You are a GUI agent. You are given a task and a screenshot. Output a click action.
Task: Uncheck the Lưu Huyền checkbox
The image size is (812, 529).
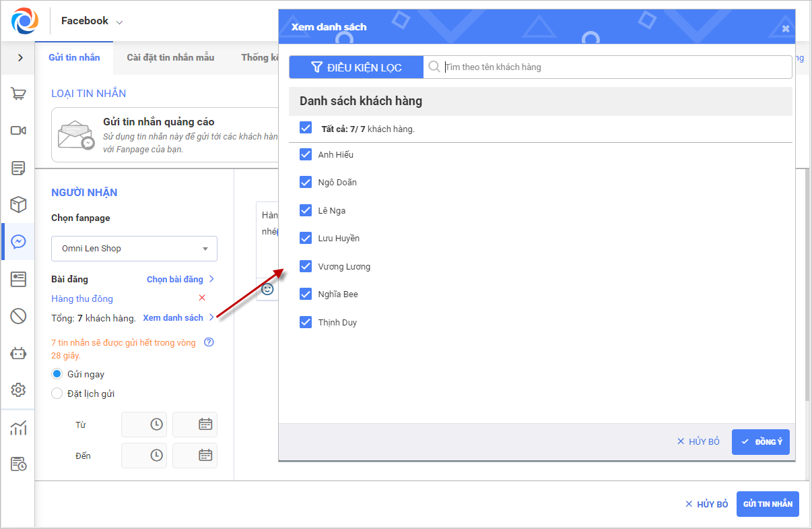[306, 239]
